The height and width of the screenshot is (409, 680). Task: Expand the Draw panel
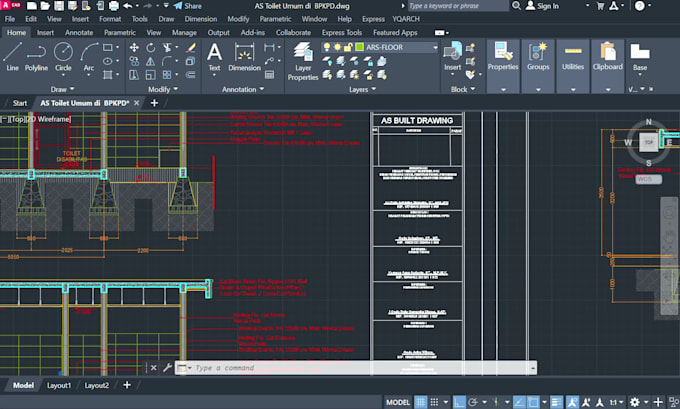[x=62, y=89]
